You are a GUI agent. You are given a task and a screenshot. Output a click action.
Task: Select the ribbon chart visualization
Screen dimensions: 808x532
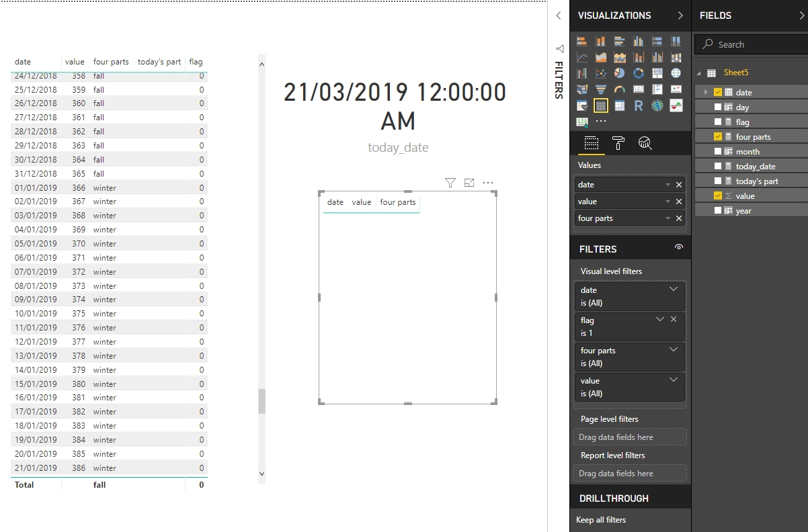tap(676, 57)
